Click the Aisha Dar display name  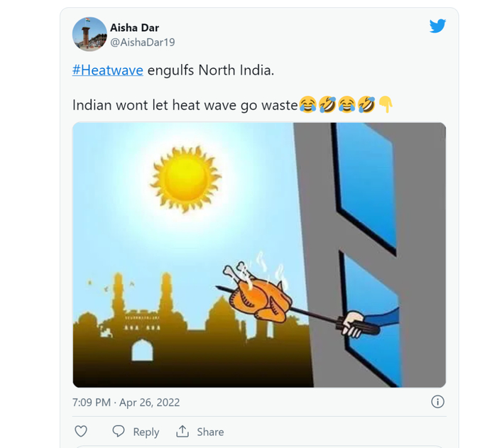(x=134, y=28)
